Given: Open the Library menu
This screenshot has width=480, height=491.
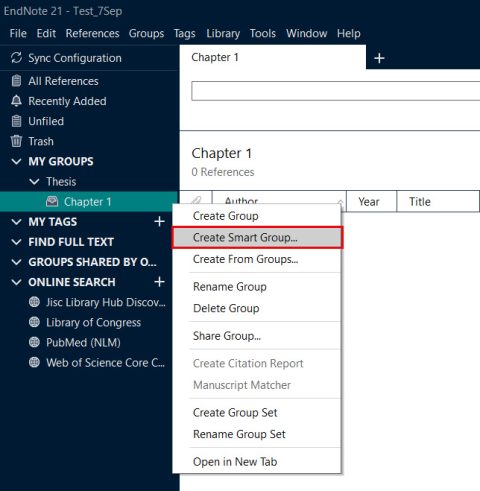Looking at the screenshot, I should (x=223, y=33).
